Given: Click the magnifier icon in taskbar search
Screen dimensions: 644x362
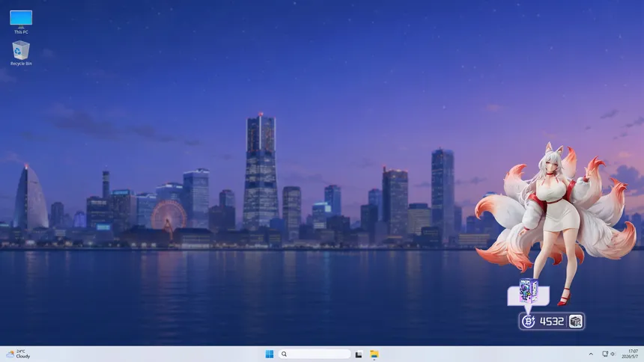Looking at the screenshot, I should point(285,354).
